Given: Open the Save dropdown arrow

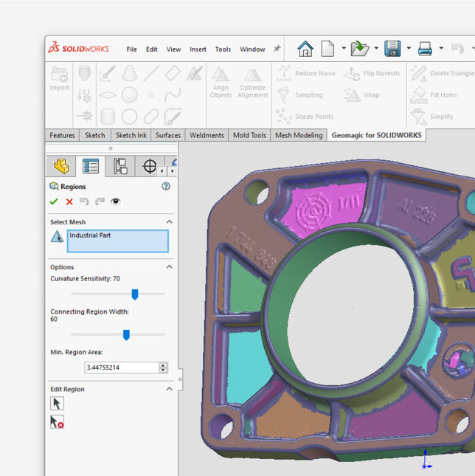Looking at the screenshot, I should tap(409, 48).
